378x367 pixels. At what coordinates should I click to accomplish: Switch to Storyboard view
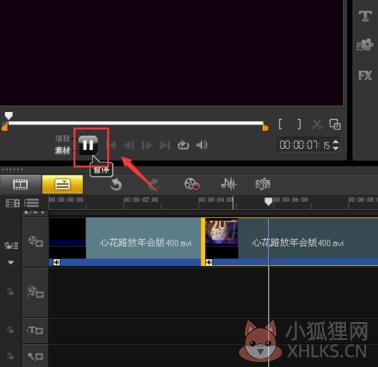coord(21,184)
